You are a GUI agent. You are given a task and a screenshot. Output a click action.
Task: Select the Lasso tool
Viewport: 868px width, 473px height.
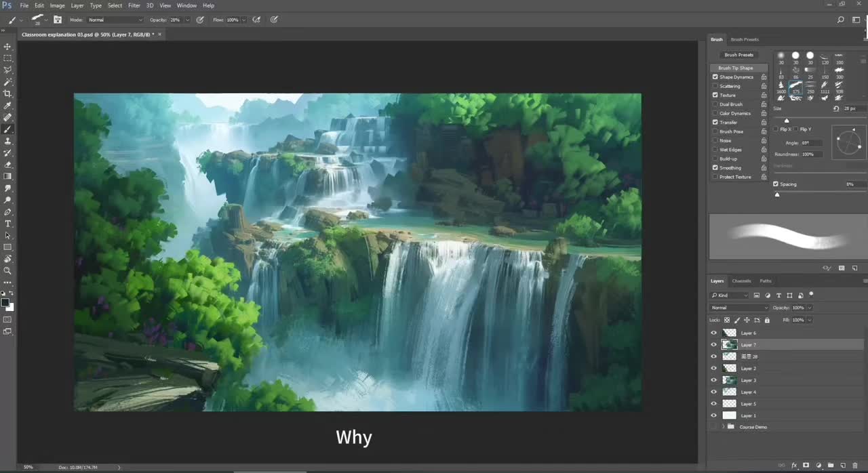pyautogui.click(x=7, y=70)
